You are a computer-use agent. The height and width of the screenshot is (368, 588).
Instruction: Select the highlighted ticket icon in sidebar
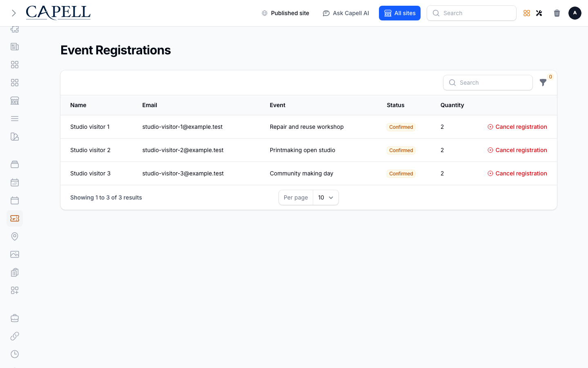click(15, 218)
